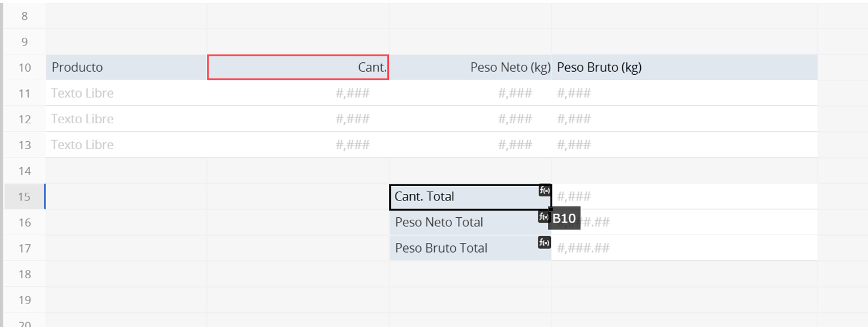Viewport: 868px width, 331px height.
Task: Click the Peso Neto (kg) header cell
Action: (x=471, y=67)
